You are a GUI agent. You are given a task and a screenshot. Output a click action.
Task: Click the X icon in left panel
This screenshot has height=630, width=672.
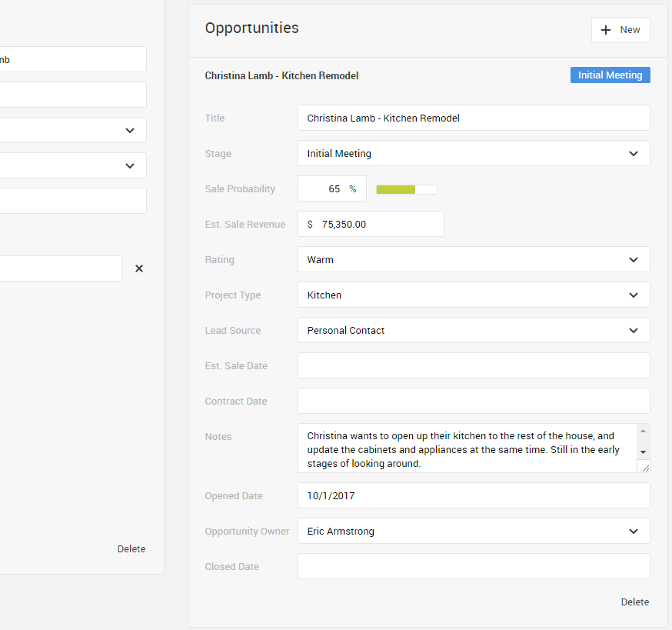coord(139,268)
